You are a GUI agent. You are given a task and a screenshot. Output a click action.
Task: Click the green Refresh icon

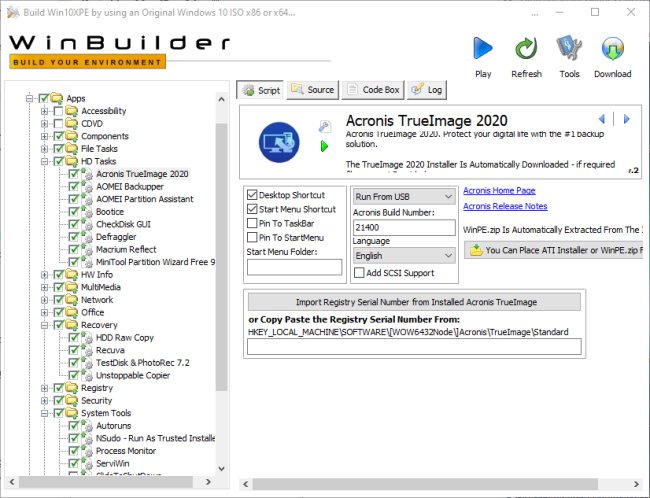click(x=526, y=49)
